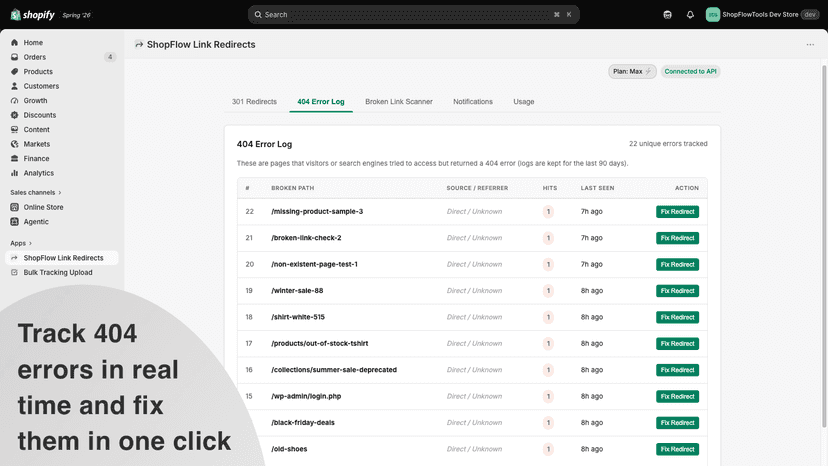This screenshot has width=828, height=466.
Task: Fix Redirect for /shirt-white-515
Action: [x=678, y=317]
